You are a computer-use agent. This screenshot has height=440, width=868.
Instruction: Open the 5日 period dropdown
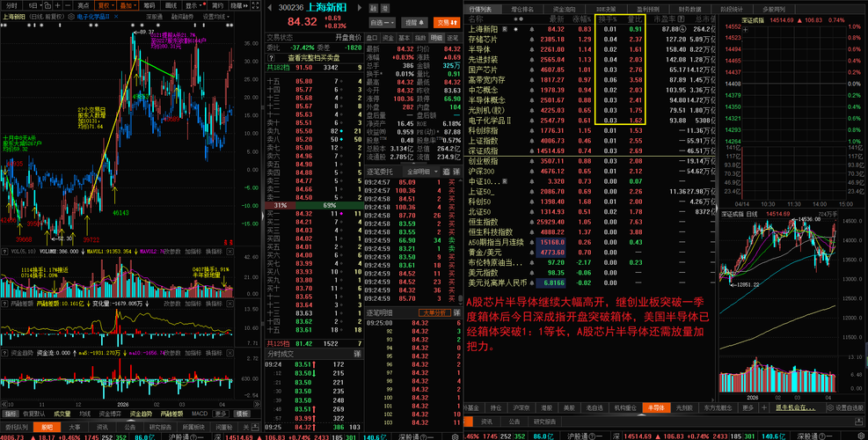[33, 5]
